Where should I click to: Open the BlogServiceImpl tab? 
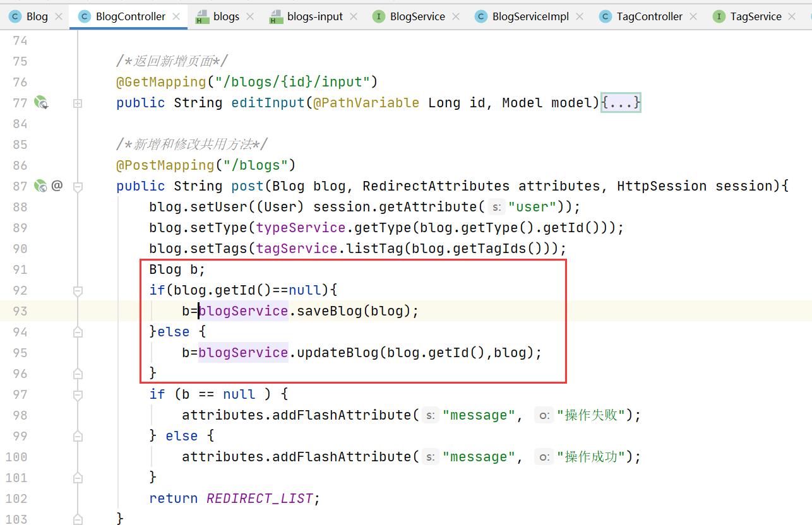pyautogui.click(x=530, y=16)
